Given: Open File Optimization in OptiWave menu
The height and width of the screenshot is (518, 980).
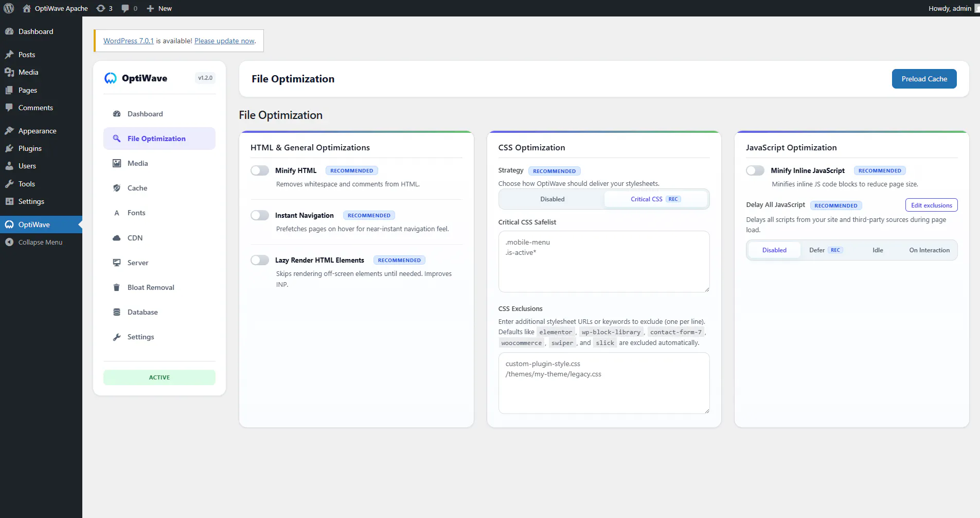Looking at the screenshot, I should pyautogui.click(x=159, y=139).
